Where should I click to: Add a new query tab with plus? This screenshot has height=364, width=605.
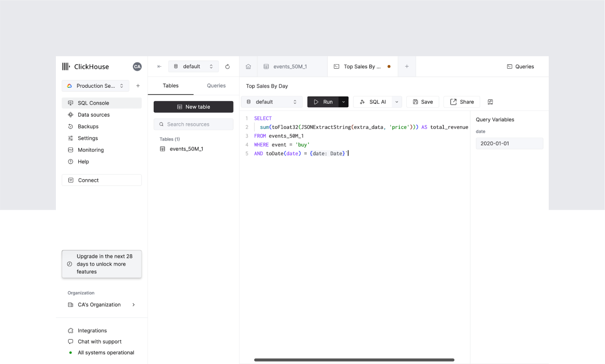point(407,67)
